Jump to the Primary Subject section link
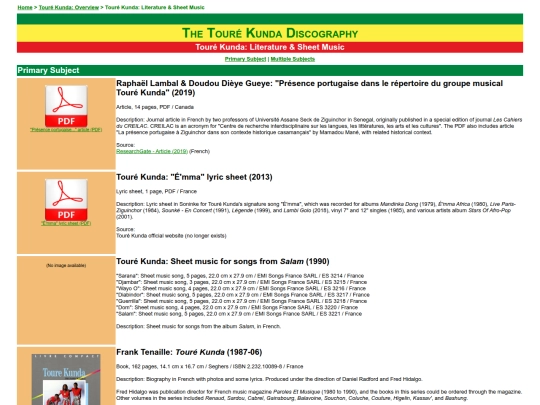The height and width of the screenshot is (405, 540). tap(245, 59)
